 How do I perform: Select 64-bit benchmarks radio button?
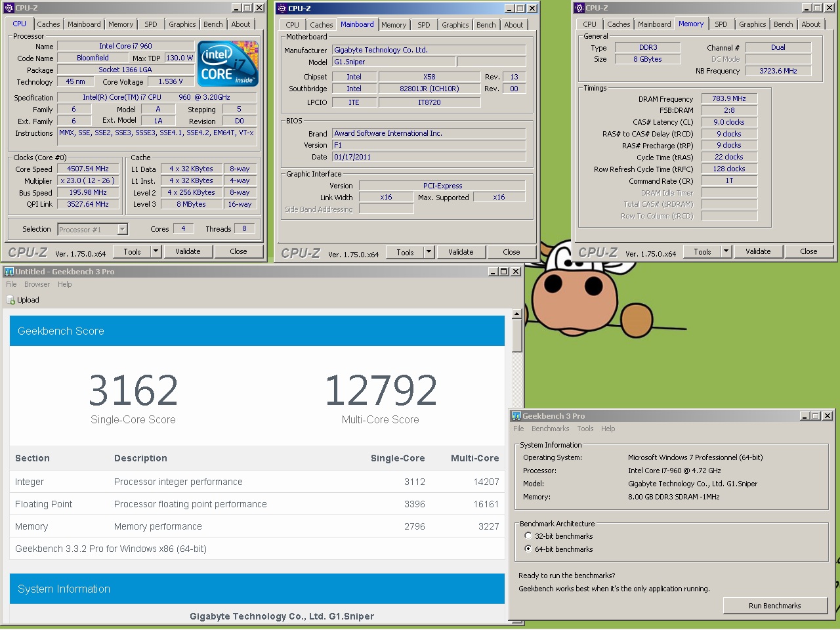(528, 549)
